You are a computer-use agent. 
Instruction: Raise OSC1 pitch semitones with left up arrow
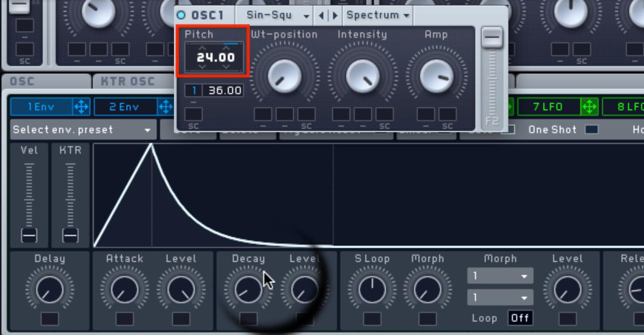tap(202, 47)
